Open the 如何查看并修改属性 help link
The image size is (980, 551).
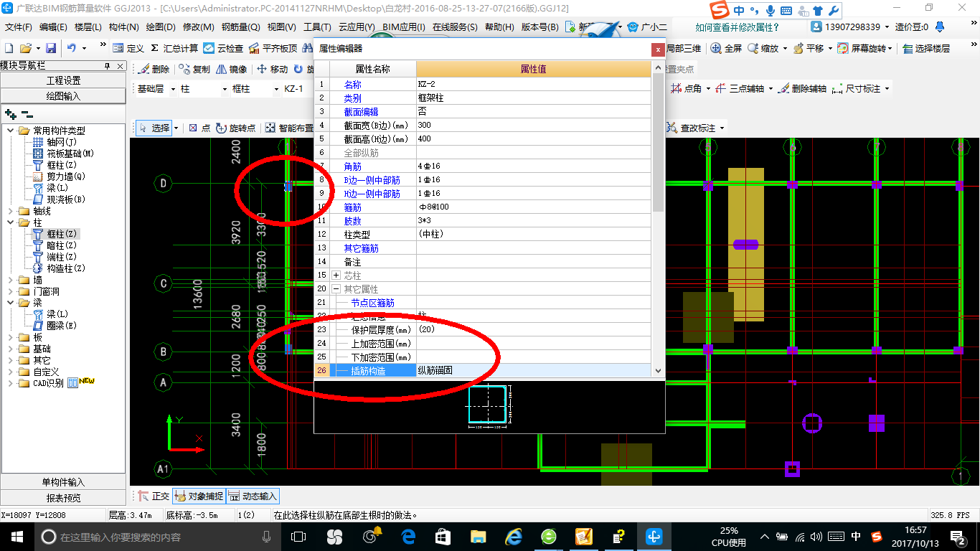click(737, 27)
